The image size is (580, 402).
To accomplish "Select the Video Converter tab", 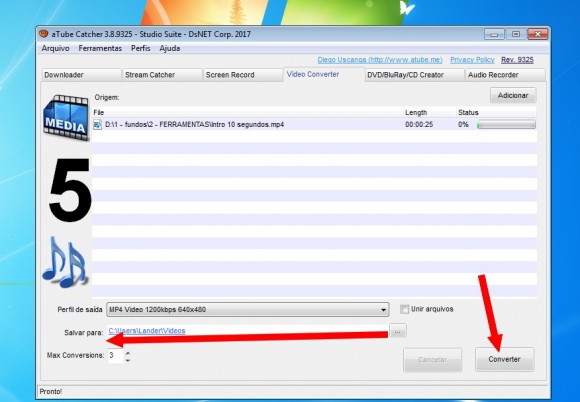I will [324, 74].
